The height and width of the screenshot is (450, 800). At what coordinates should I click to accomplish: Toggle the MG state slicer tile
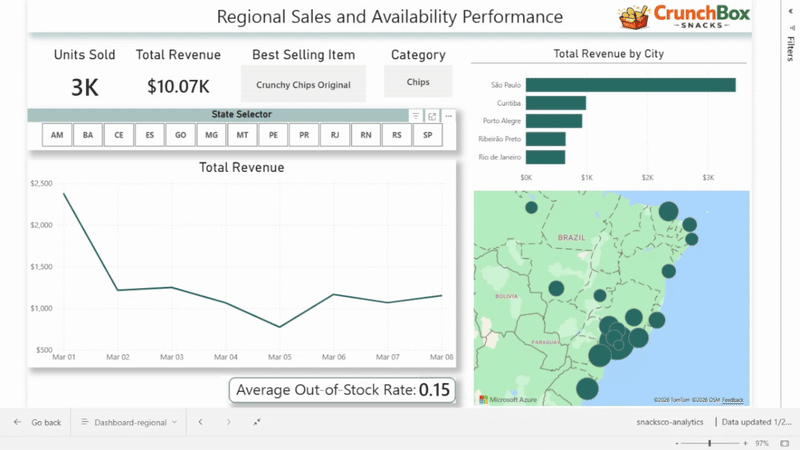point(211,135)
